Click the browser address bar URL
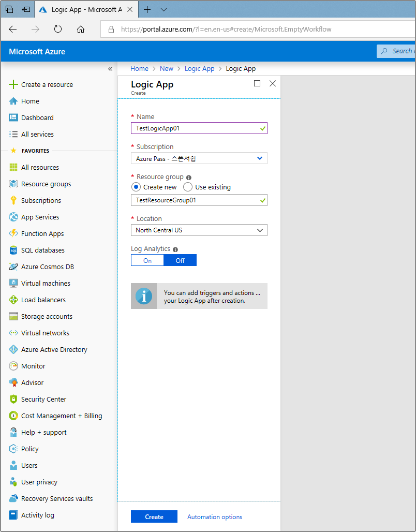 pos(226,29)
